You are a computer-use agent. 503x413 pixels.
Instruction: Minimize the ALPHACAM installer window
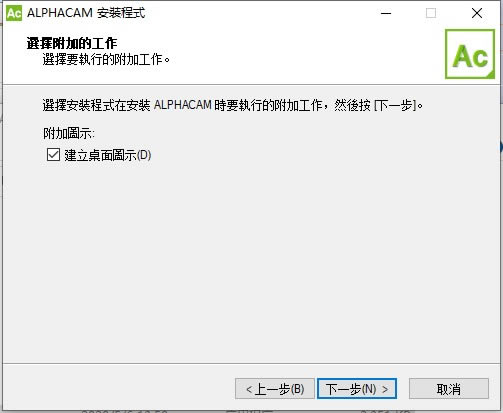[x=386, y=13]
